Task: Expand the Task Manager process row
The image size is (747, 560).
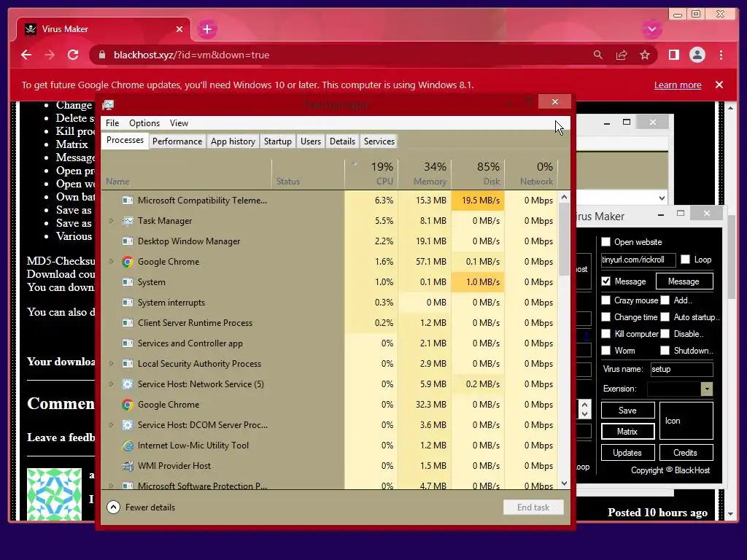Action: click(x=111, y=221)
